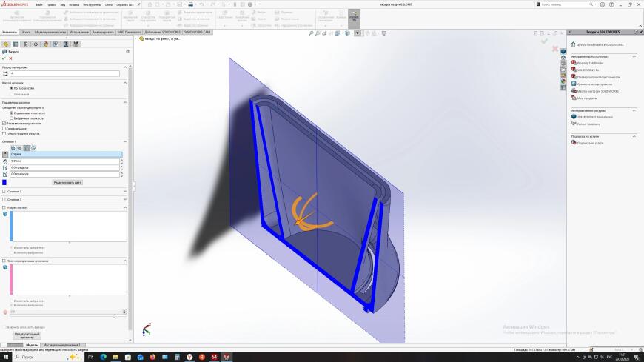Click the reverse section direction icon
This screenshot has width=644, height=362.
point(5,155)
